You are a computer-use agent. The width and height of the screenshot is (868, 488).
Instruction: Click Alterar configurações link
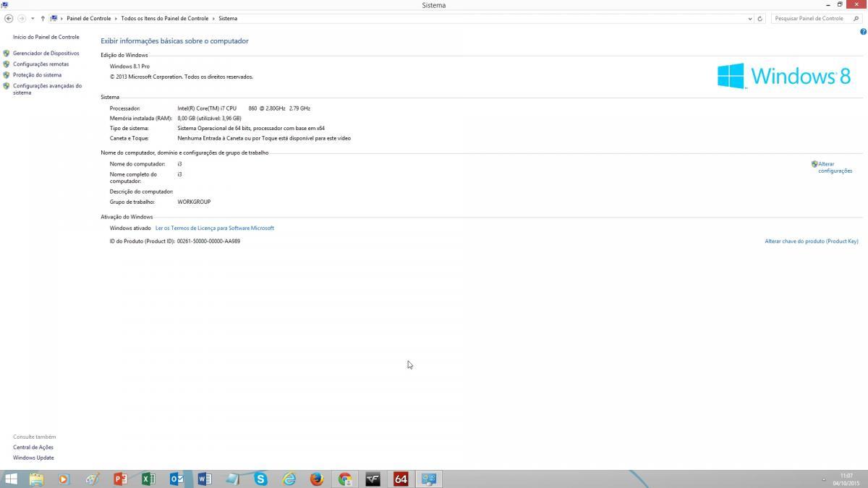835,167
